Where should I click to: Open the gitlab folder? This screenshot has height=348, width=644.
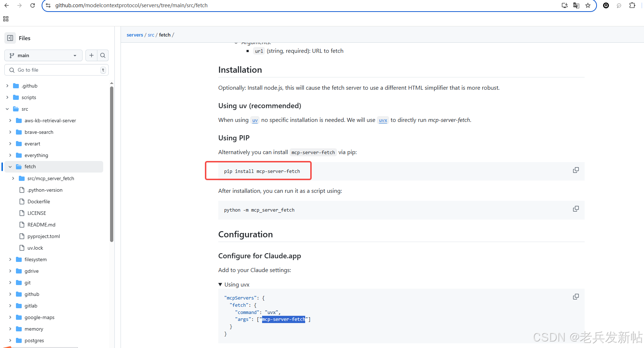pos(31,306)
